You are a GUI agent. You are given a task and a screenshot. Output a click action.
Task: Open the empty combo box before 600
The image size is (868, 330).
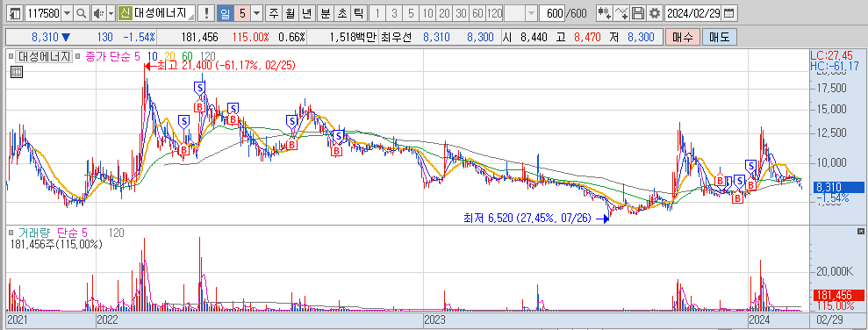coord(521,13)
